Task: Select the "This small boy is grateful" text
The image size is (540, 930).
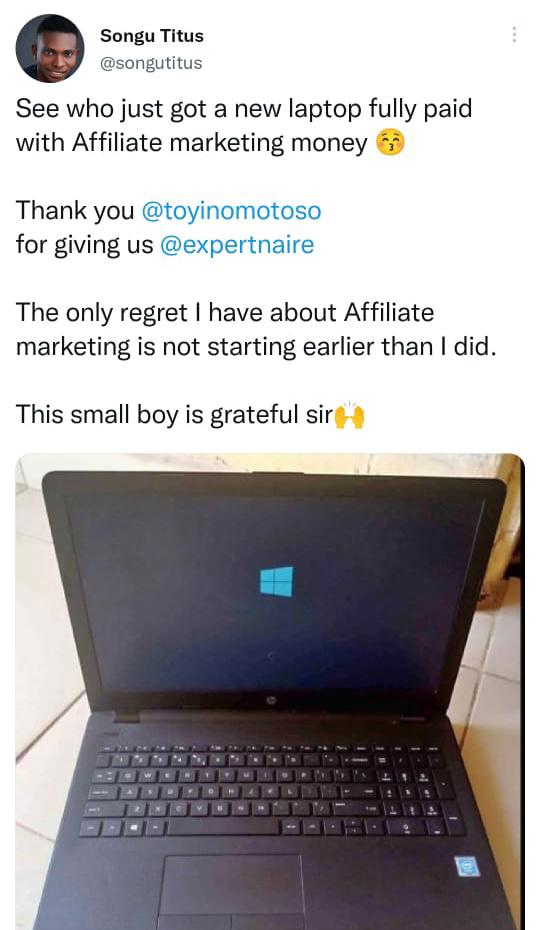Action: 173,415
